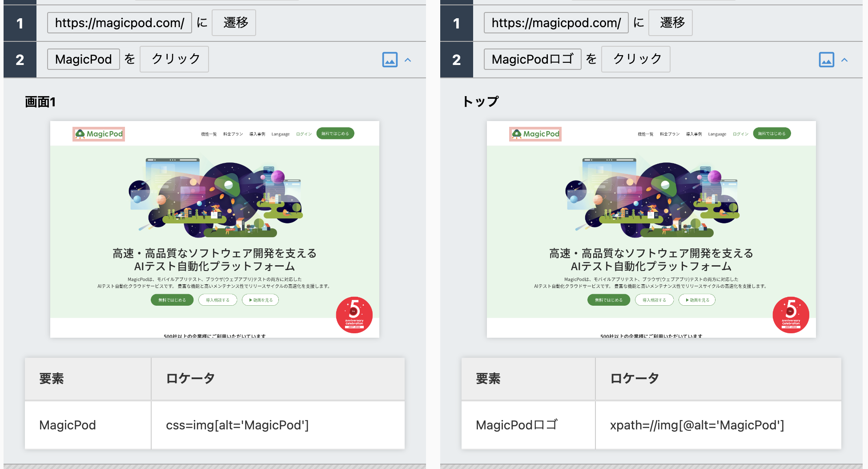Click the MagicPod element name cell
The image size is (868, 469).
88,425
